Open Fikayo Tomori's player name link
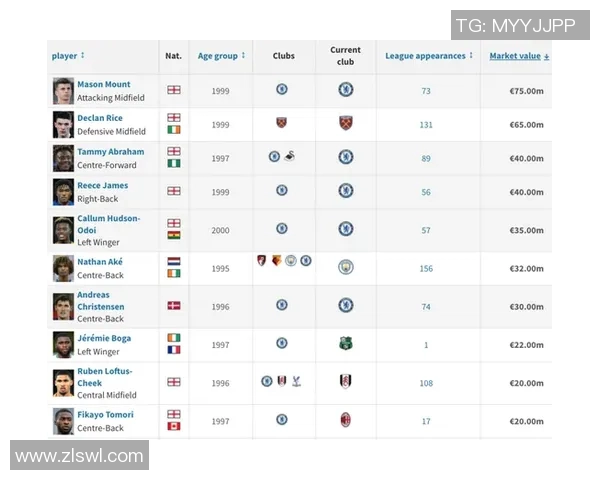Viewport: 600px width, 480px height. (105, 415)
